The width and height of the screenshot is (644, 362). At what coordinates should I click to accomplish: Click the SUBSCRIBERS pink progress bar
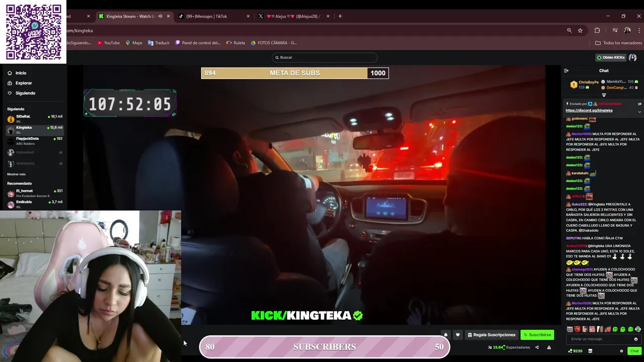325,347
